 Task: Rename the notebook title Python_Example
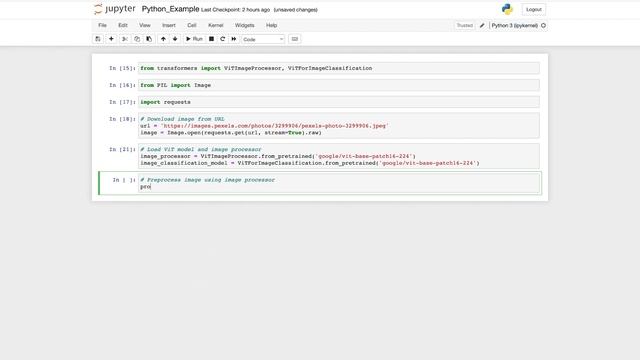[170, 9]
